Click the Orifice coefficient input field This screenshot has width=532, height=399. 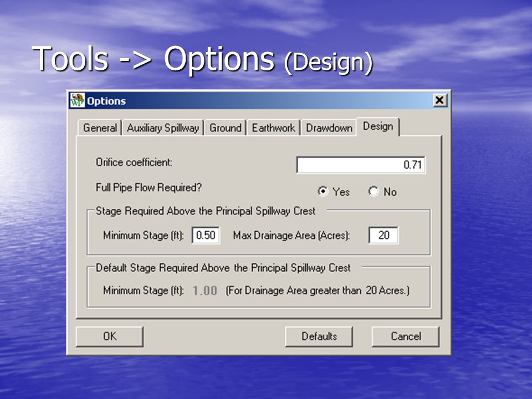tap(361, 165)
